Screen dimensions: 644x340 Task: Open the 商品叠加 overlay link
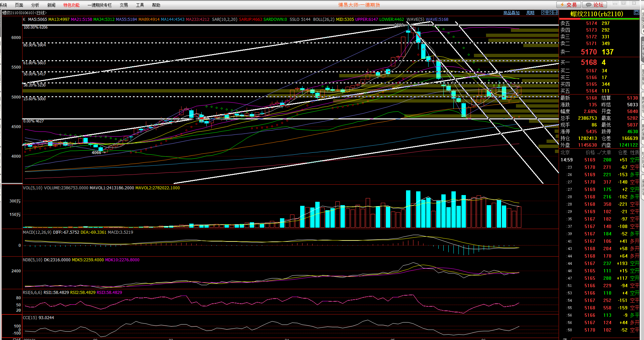511,13
